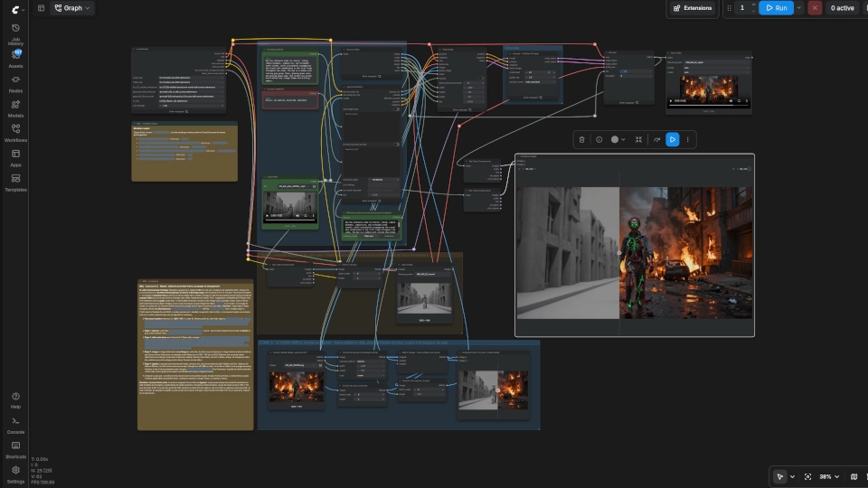The width and height of the screenshot is (868, 488).
Task: Toggle the minimap icon
Action: coord(854,476)
